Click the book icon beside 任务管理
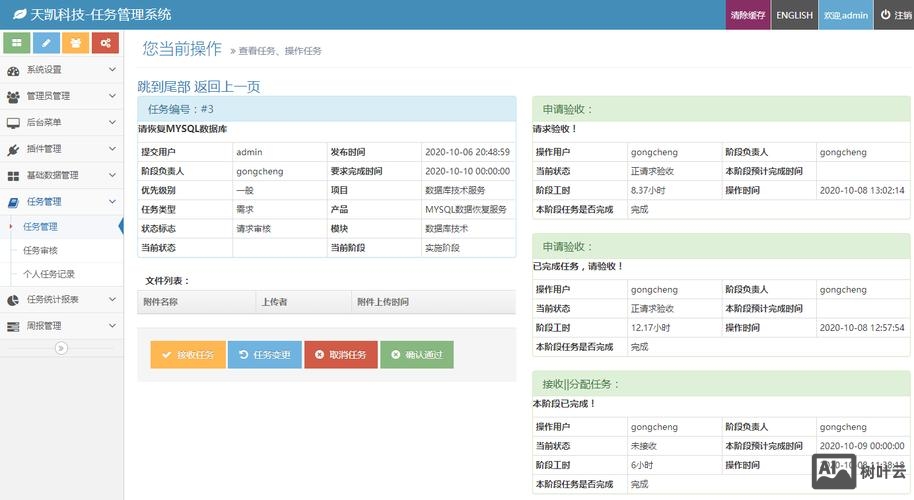The image size is (914, 500). click(x=13, y=202)
